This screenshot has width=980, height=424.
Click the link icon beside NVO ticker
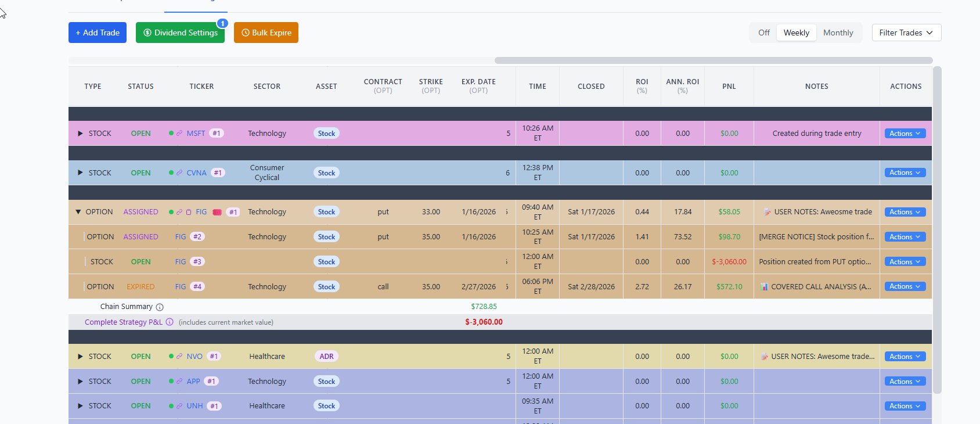[179, 357]
